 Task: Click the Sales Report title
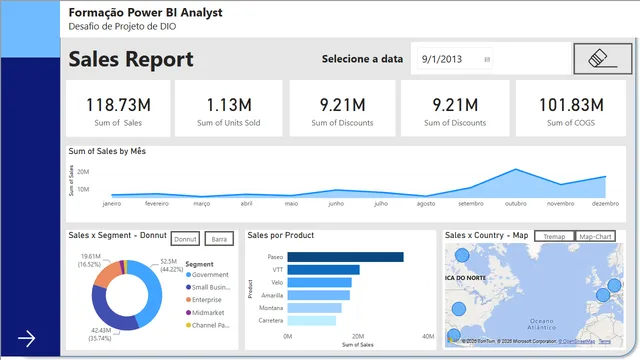point(131,59)
